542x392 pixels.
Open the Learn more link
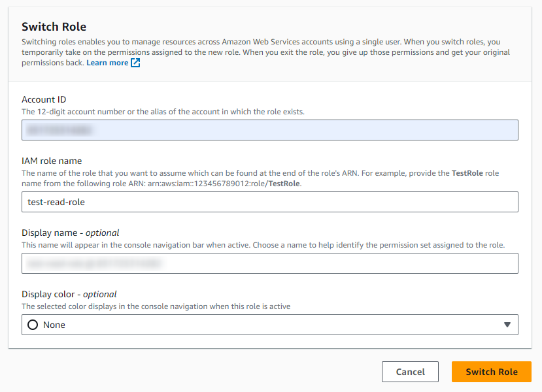click(107, 63)
